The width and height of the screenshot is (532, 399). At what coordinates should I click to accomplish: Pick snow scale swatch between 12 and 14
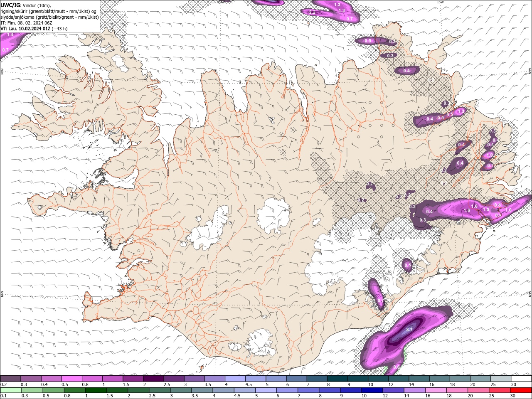(x=399, y=379)
